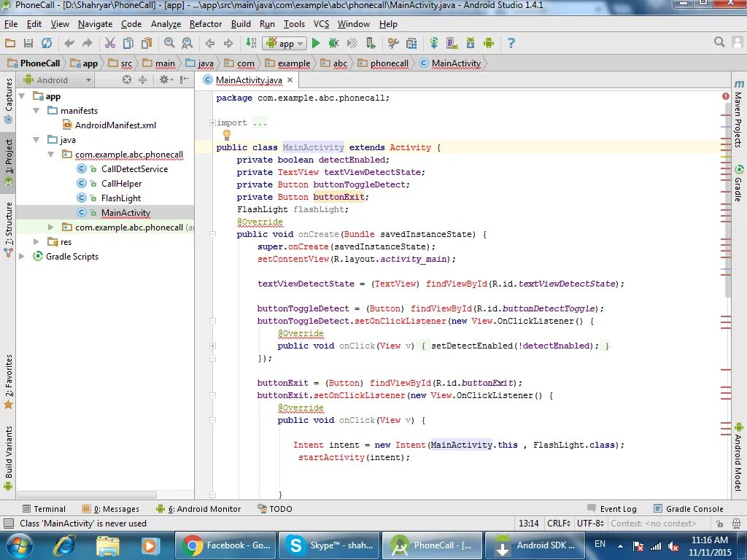Screen dimensions: 747x560
Task: Collapse the manifests folder
Action: (36, 111)
